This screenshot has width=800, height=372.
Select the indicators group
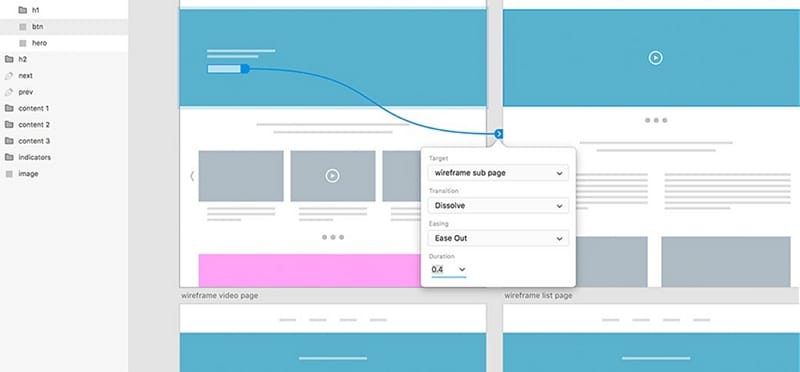coord(64,157)
